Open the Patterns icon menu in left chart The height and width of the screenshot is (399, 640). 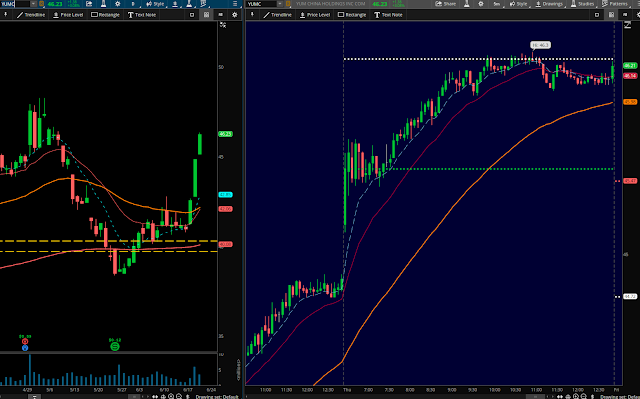coord(203,4)
